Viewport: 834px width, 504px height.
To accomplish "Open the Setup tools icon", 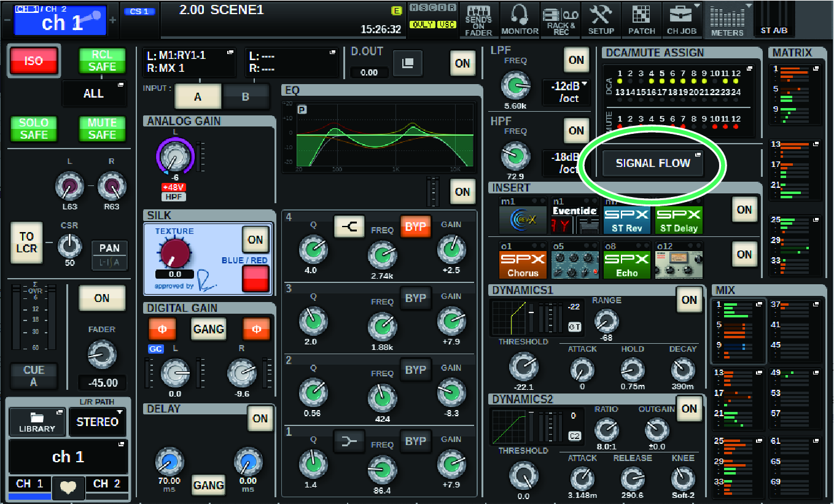I will click(x=601, y=18).
